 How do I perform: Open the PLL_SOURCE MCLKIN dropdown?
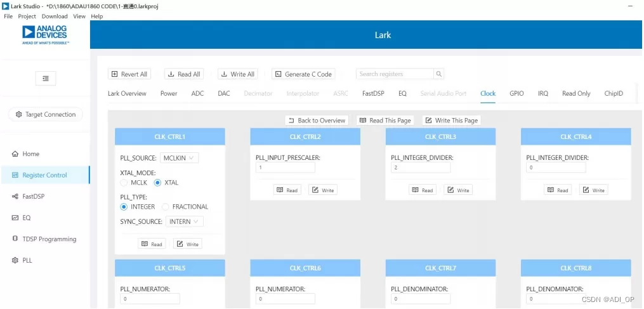point(179,158)
